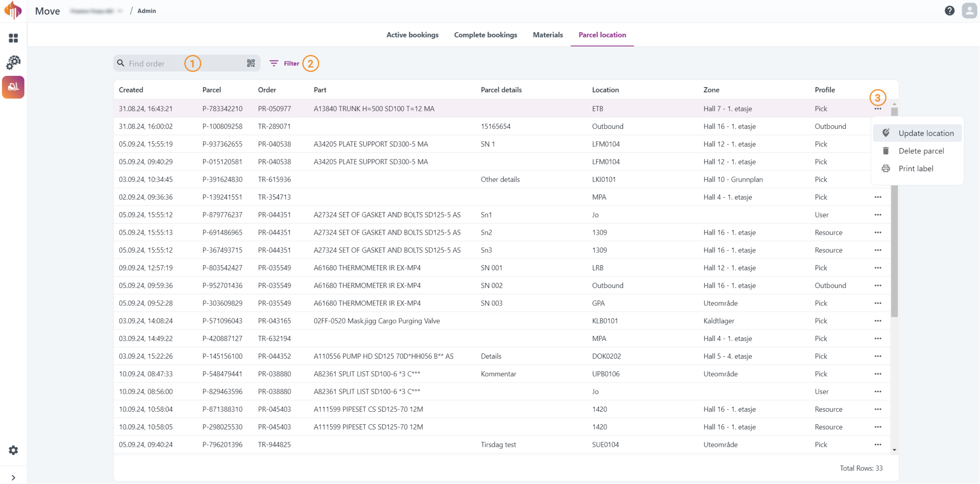The height and width of the screenshot is (484, 980).
Task: Select the Move forklift icon in sidebar
Action: (x=13, y=87)
